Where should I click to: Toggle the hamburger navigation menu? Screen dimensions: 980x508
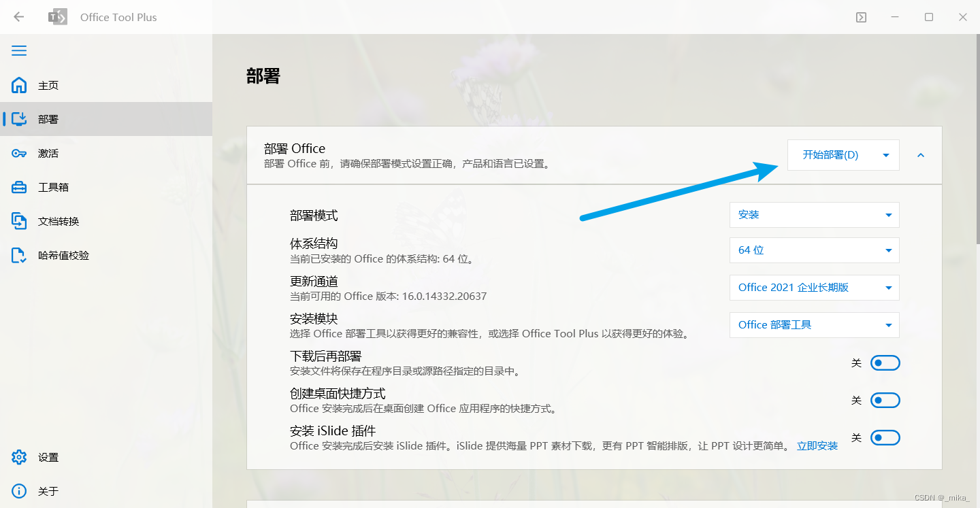click(19, 51)
